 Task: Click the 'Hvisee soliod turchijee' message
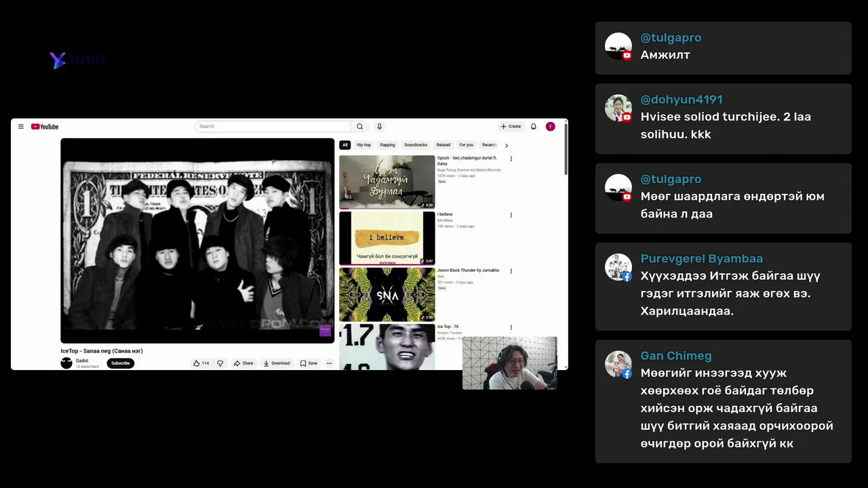(726, 125)
